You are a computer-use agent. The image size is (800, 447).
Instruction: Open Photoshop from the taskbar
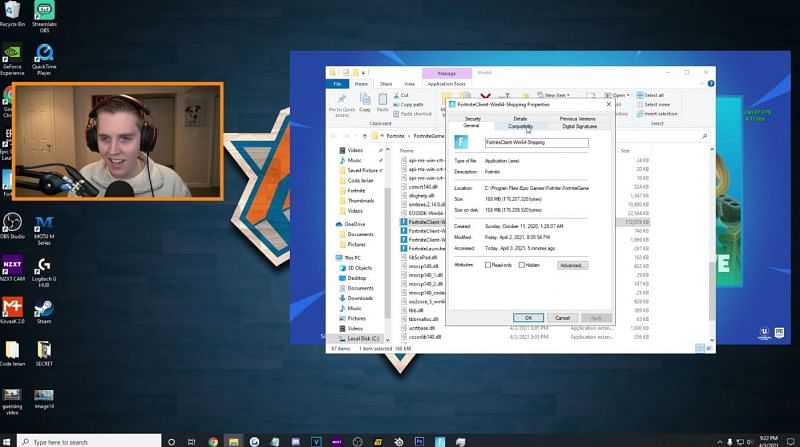pos(419,441)
